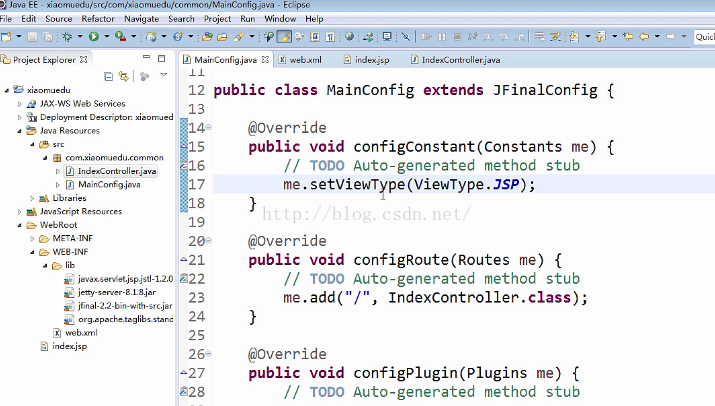Open the Search dropdown arrow

pyautogui.click(x=252, y=36)
